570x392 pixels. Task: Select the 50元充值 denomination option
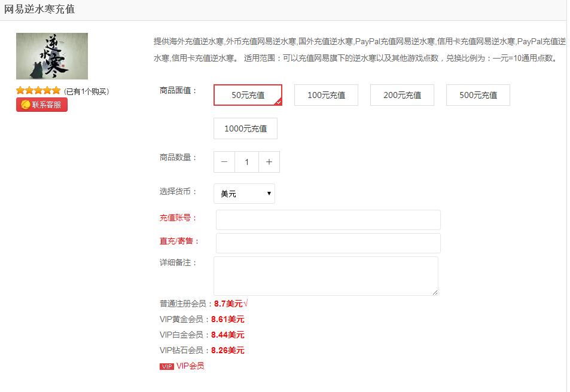pos(248,95)
